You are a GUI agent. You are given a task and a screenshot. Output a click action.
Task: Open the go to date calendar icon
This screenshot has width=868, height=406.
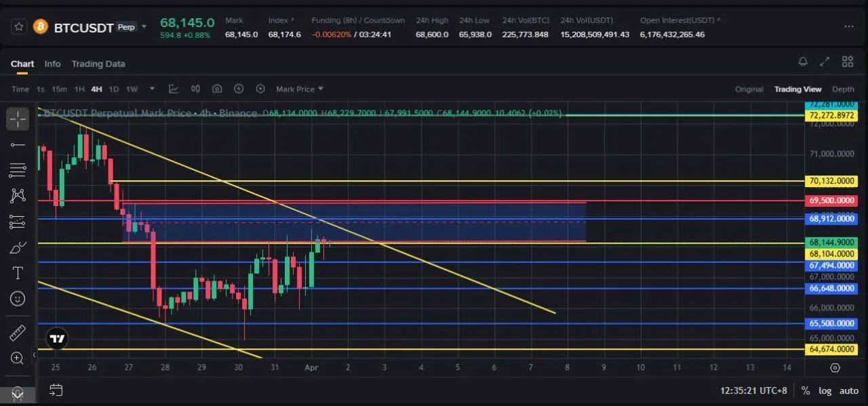point(56,390)
